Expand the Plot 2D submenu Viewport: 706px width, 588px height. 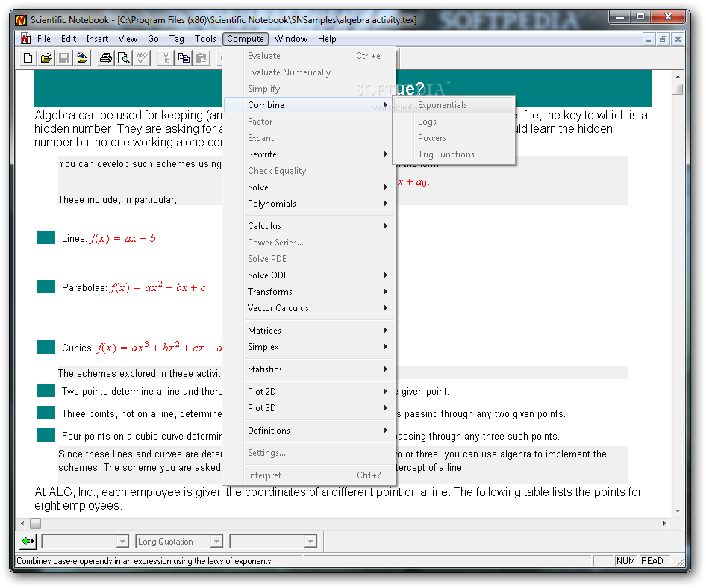310,392
